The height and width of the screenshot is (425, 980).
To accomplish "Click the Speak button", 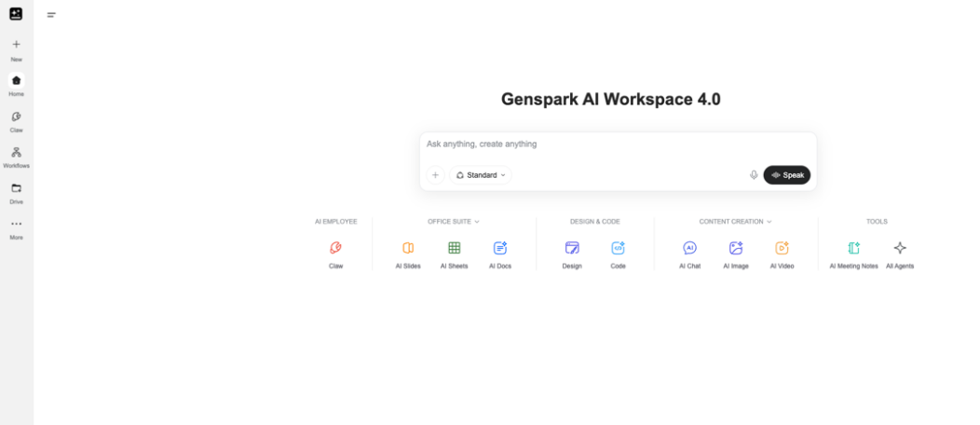I will click(787, 175).
